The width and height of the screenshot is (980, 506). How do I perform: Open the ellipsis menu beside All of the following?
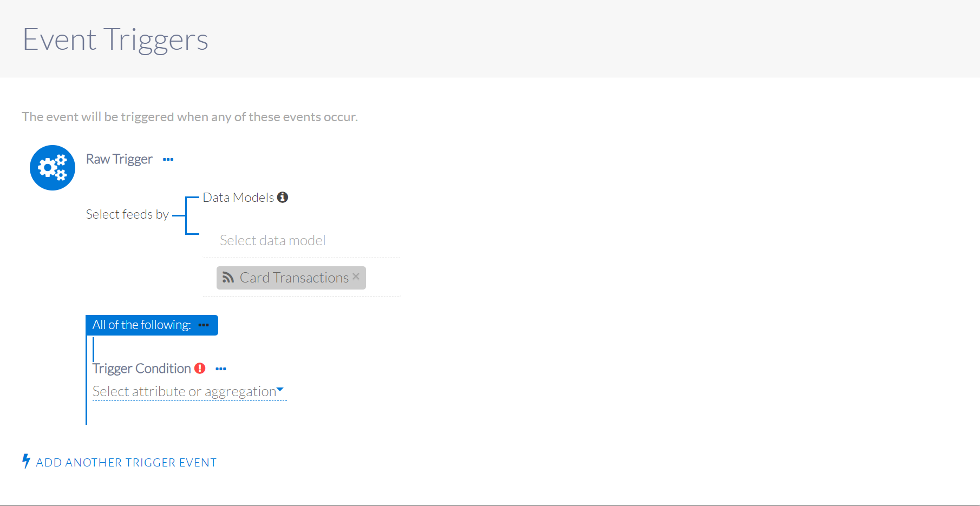(x=204, y=325)
